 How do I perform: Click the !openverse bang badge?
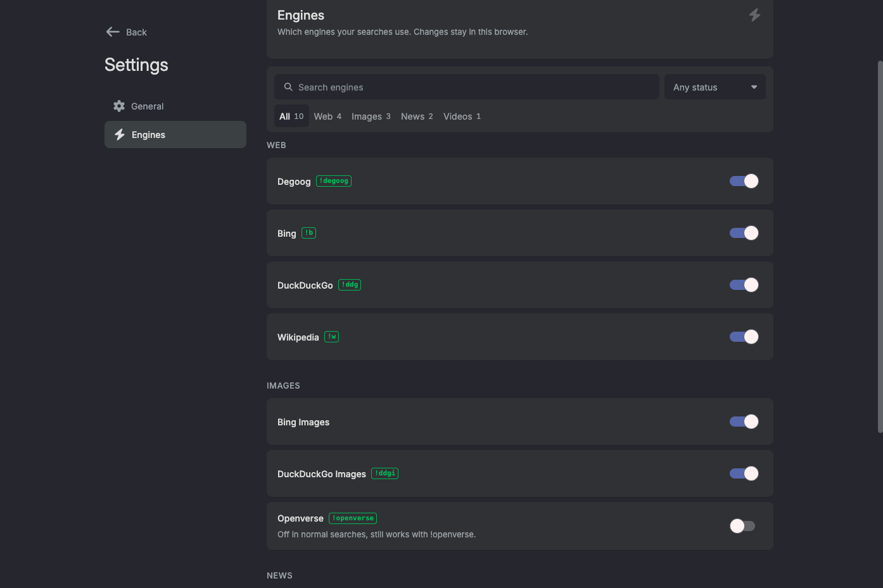point(353,518)
